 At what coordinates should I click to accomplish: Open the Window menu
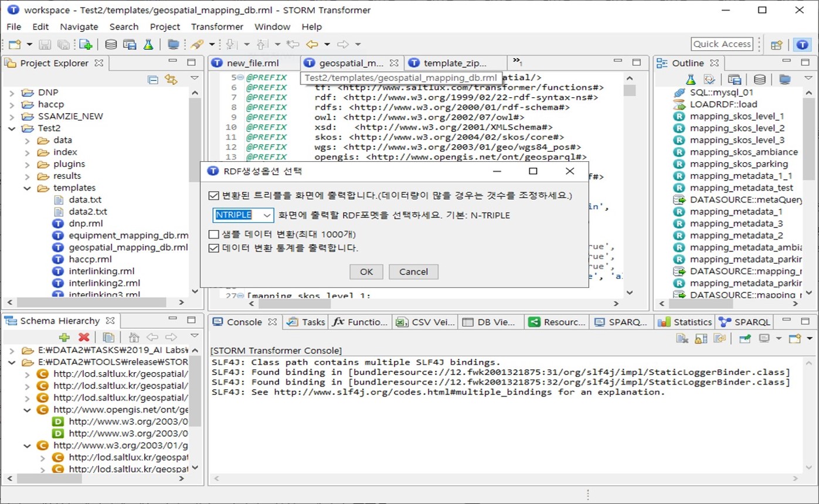click(272, 26)
